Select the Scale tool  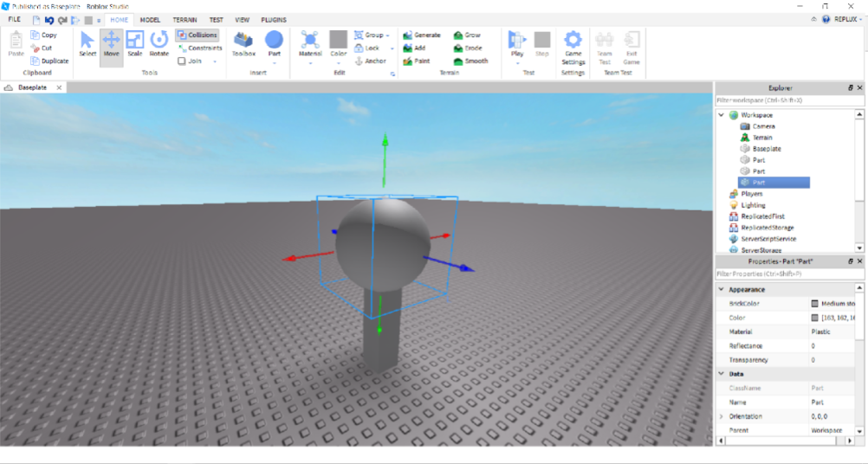[135, 44]
